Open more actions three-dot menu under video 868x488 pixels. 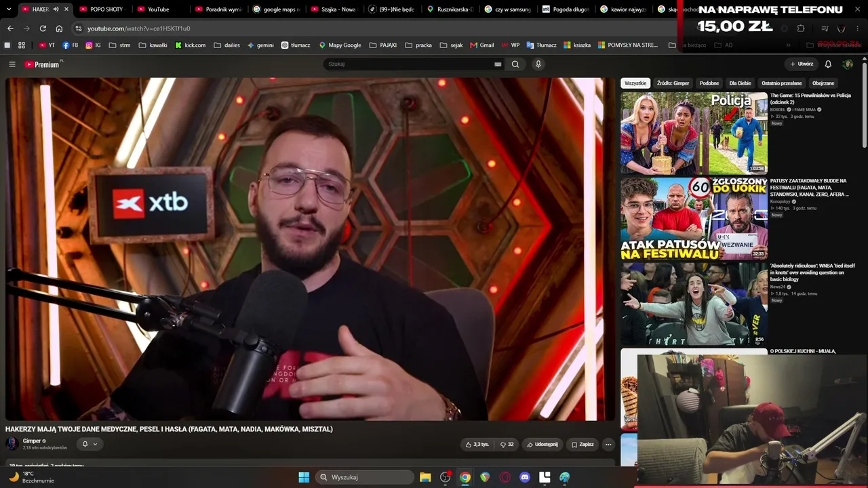tap(608, 445)
